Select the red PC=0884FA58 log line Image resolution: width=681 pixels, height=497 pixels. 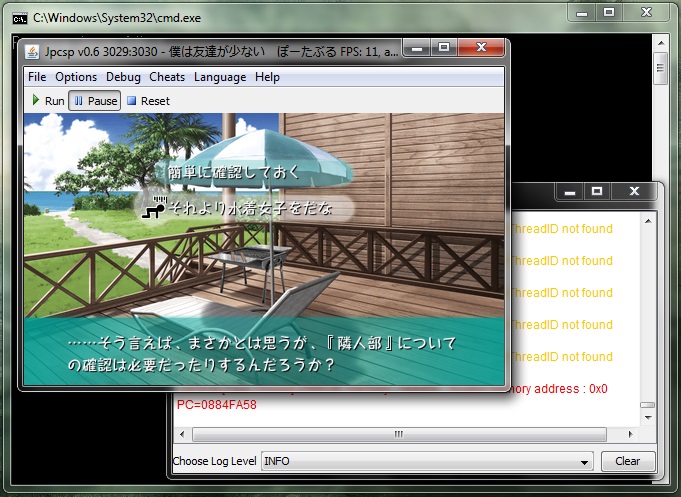coord(217,404)
